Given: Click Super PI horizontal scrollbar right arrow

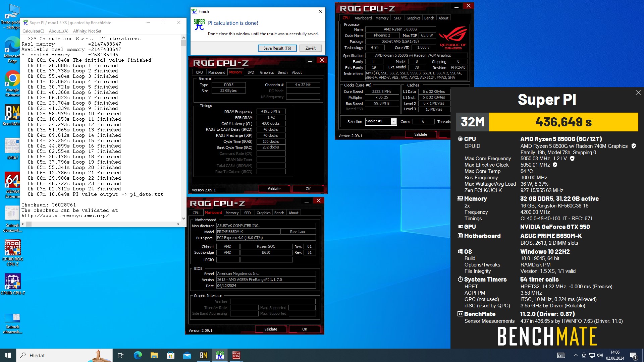Looking at the screenshot, I should point(178,224).
